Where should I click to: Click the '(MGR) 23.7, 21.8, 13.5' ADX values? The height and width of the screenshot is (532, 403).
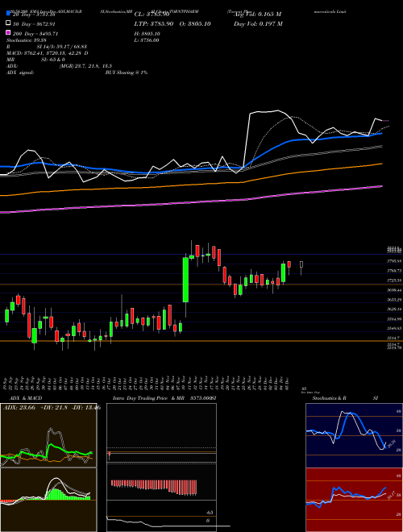click(x=85, y=66)
